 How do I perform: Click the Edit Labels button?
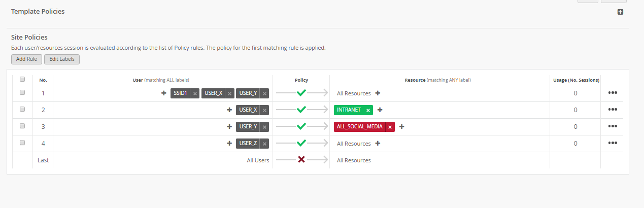tap(62, 59)
